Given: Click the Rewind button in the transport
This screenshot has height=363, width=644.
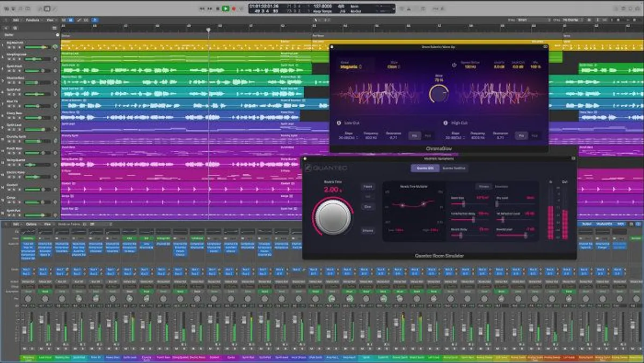Looking at the screenshot, I should 203,9.
